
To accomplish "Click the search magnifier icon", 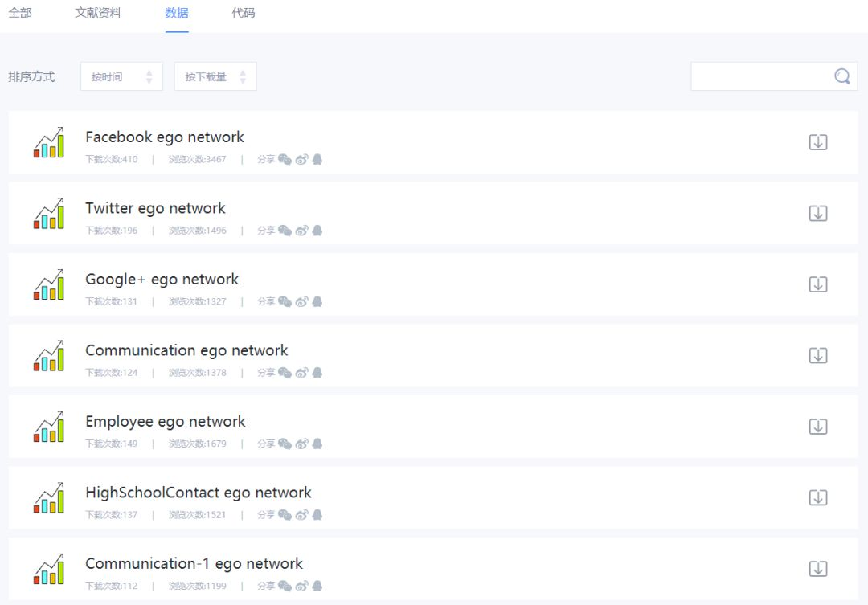I will click(842, 76).
